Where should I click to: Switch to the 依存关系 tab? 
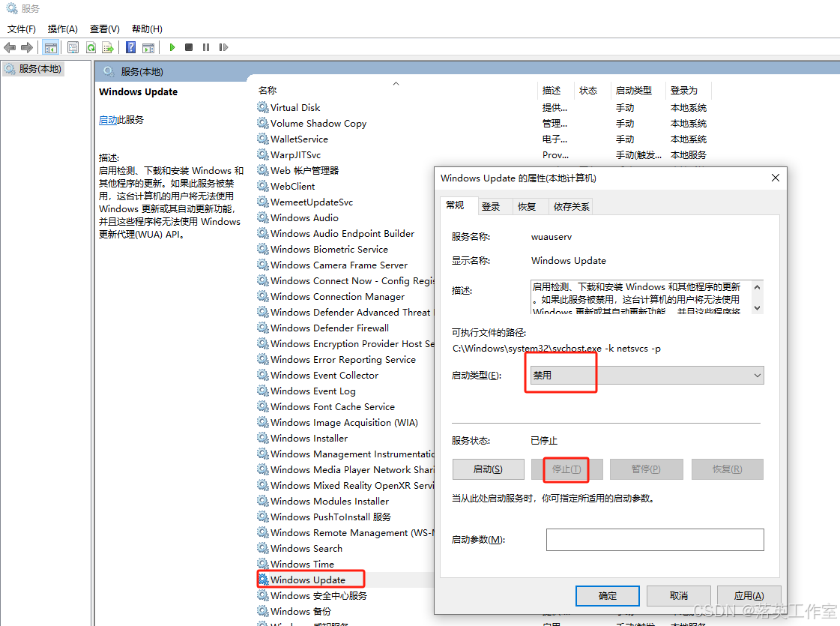pos(571,206)
